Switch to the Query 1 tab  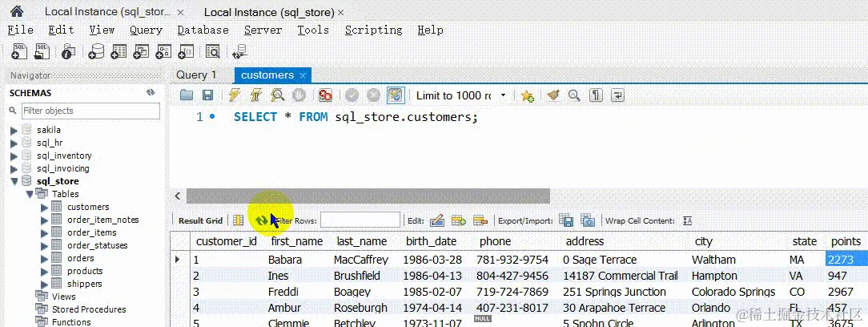(x=196, y=75)
